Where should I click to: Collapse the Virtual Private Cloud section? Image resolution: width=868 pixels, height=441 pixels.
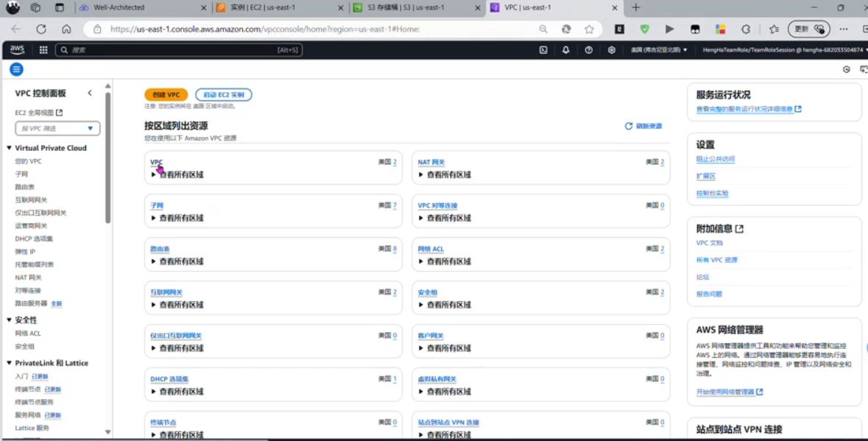click(9, 148)
